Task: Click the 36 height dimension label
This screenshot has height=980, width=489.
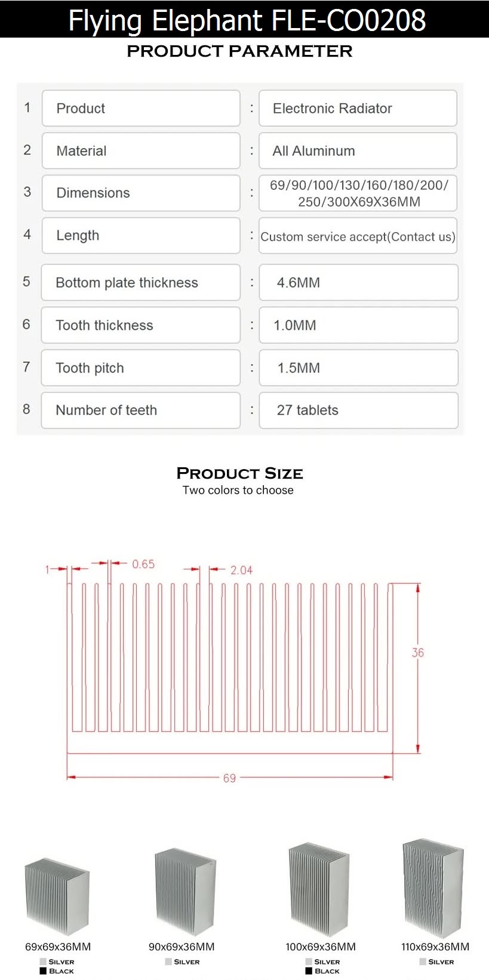Action: (418, 653)
